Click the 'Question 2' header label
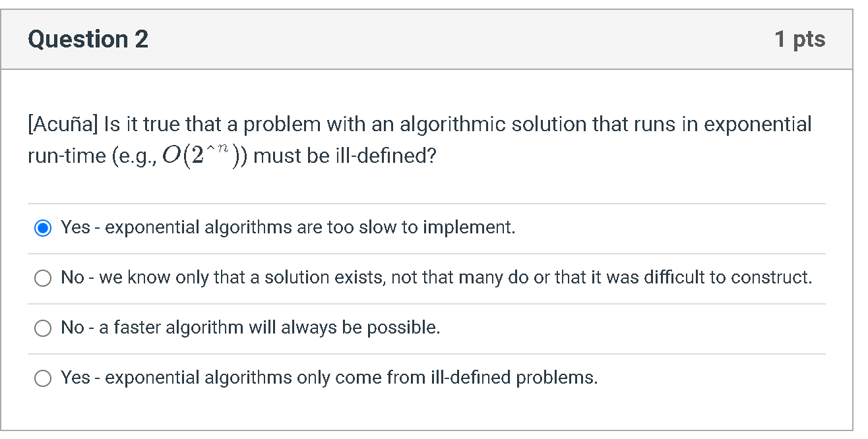Viewport: 868px width, 439px height. [86, 39]
